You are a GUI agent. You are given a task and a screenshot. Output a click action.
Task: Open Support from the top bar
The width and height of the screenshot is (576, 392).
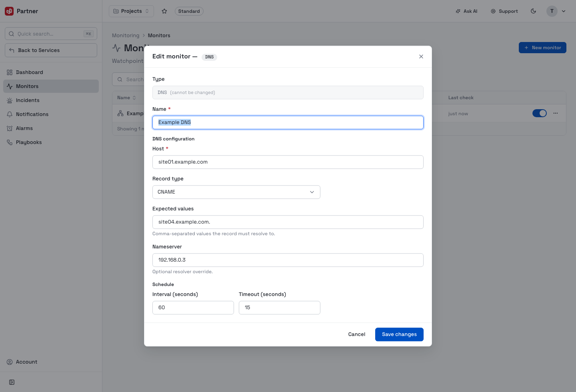[x=504, y=11]
